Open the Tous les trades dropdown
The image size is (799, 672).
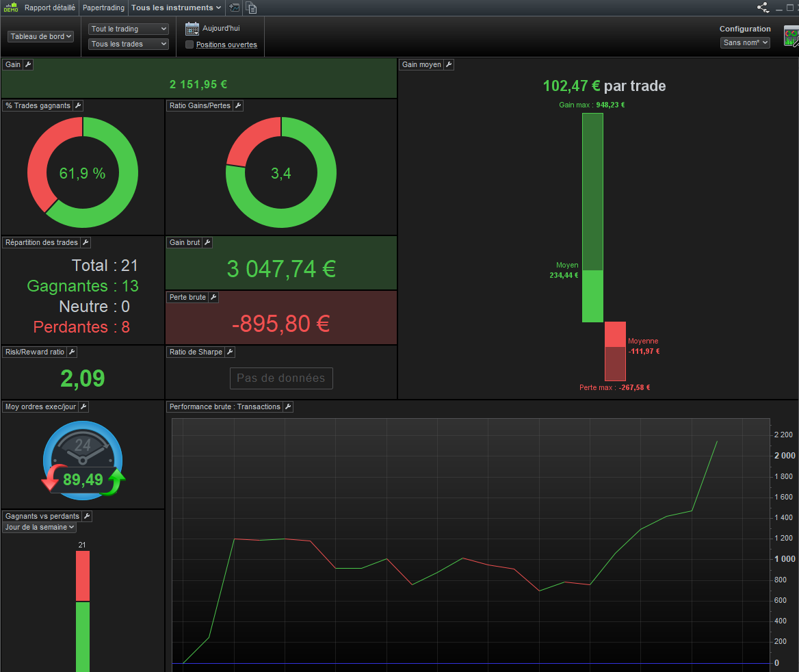click(129, 44)
